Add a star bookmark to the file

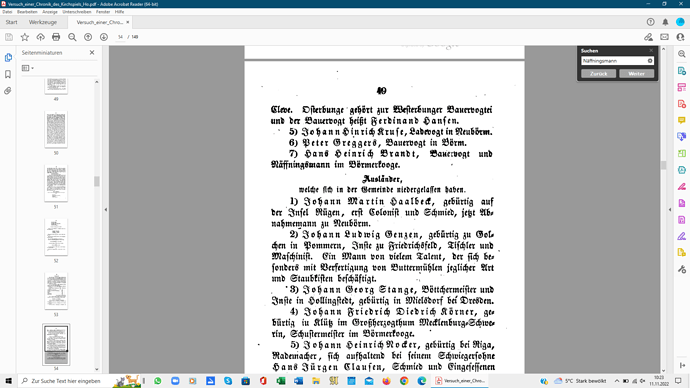tap(25, 37)
